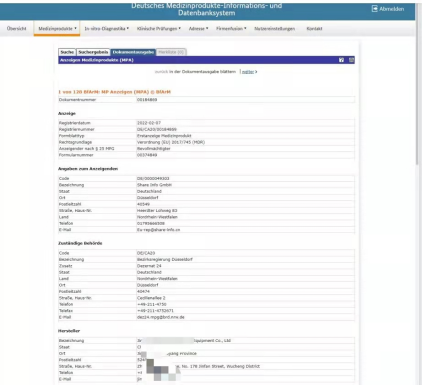Select the Kontakt menu item
The width and height of the screenshot is (422, 385).
click(x=314, y=29)
